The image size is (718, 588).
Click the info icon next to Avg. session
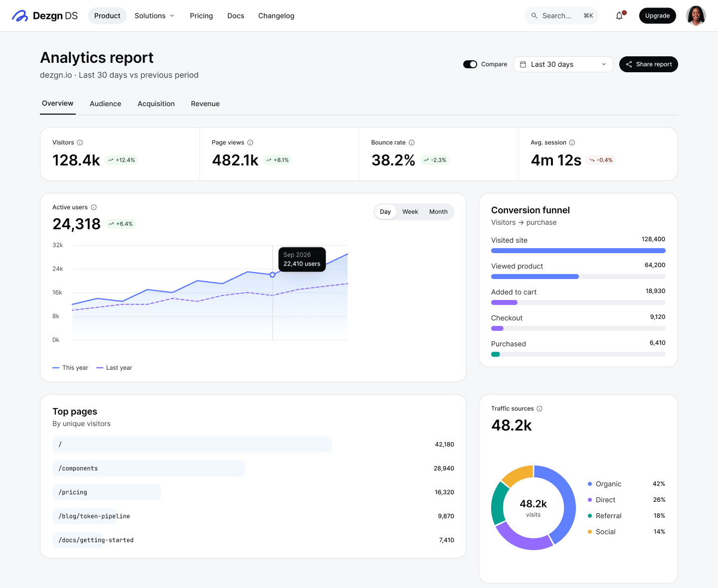572,143
